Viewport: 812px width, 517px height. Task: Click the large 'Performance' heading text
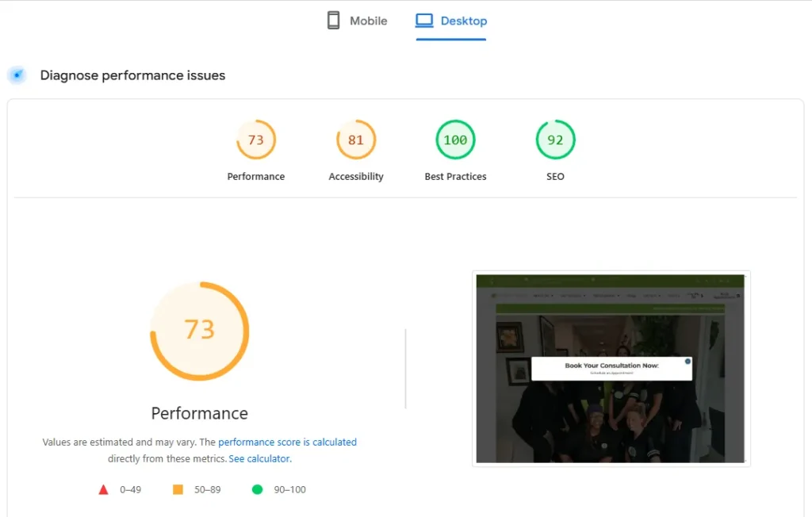(x=200, y=413)
